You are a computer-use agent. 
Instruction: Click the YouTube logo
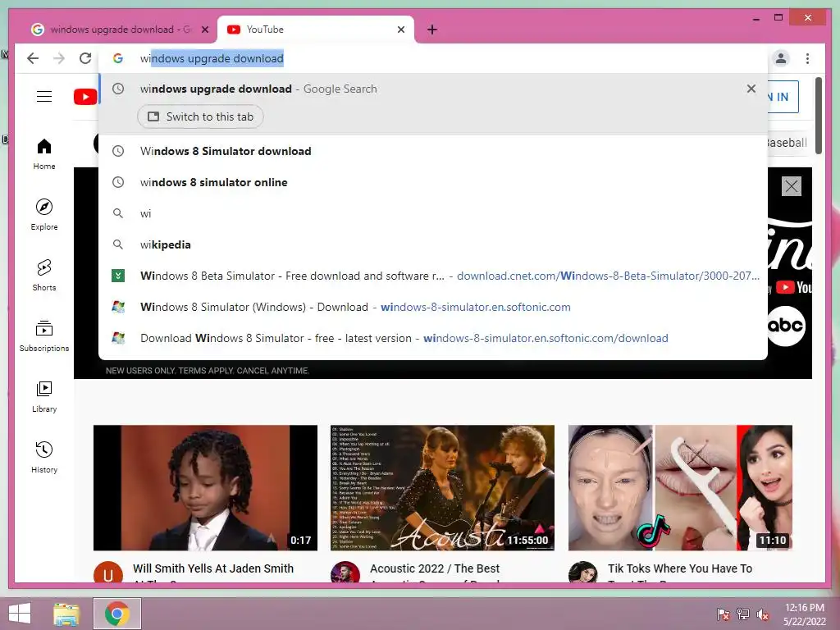point(85,97)
